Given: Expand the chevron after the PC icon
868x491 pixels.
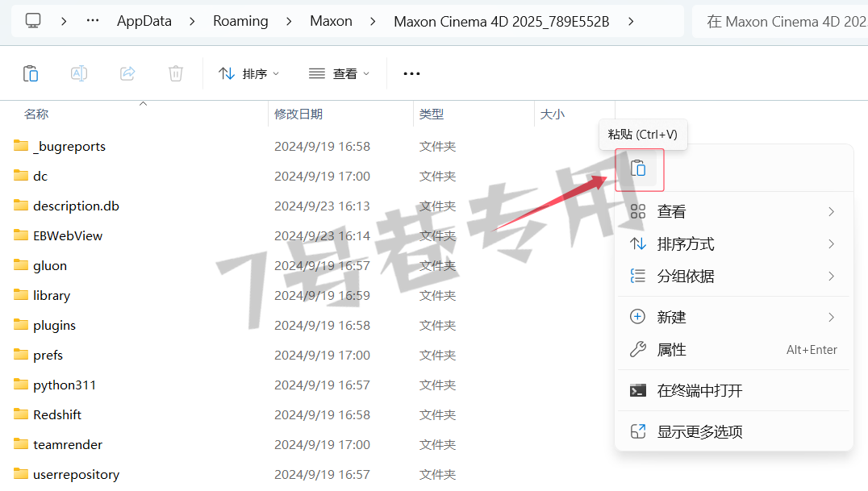Looking at the screenshot, I should (64, 22).
